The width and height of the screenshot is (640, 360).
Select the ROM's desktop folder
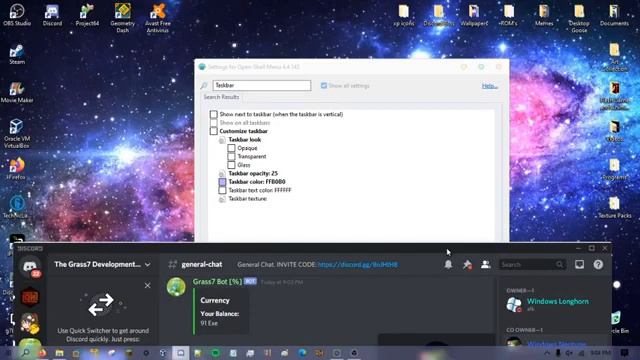(509, 15)
